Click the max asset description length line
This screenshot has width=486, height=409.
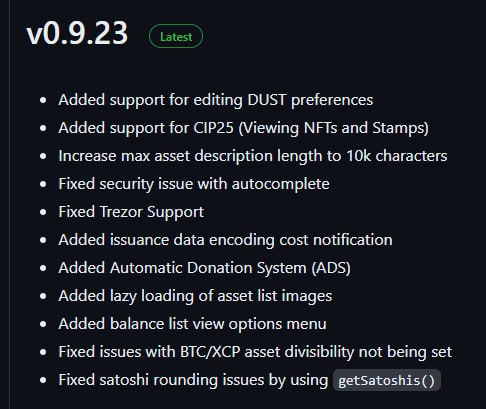[x=253, y=156]
